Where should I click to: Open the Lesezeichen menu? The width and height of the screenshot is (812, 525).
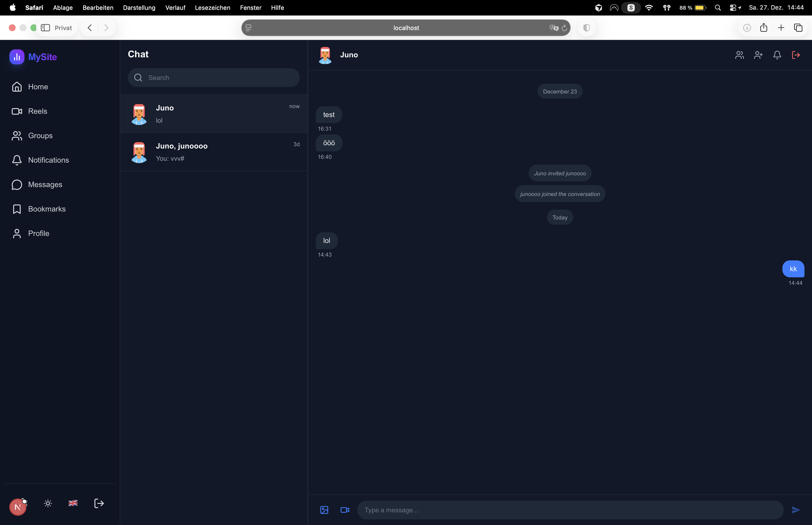[212, 8]
